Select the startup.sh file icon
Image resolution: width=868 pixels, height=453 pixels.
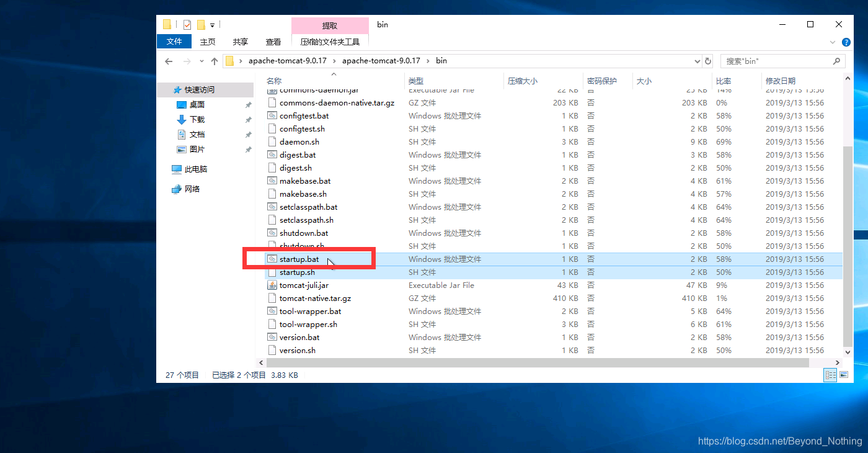(x=272, y=272)
